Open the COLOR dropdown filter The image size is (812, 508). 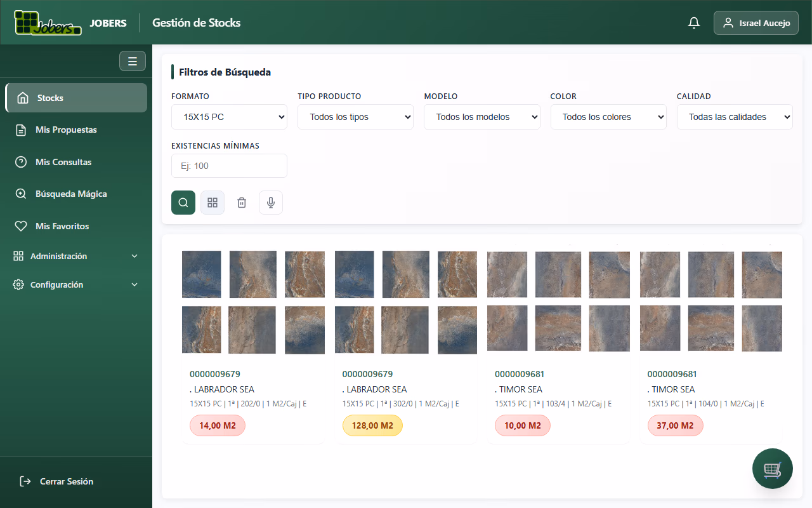point(608,116)
